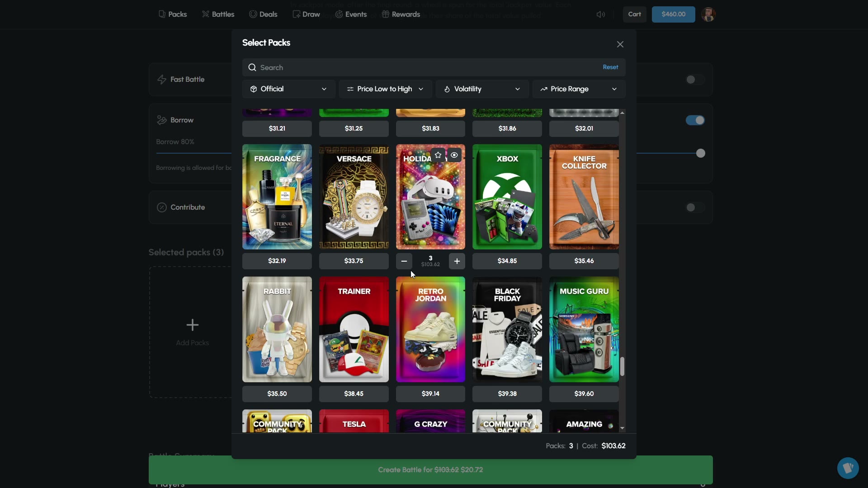
Task: Open the Price Low to High sort dropdown
Action: click(386, 89)
